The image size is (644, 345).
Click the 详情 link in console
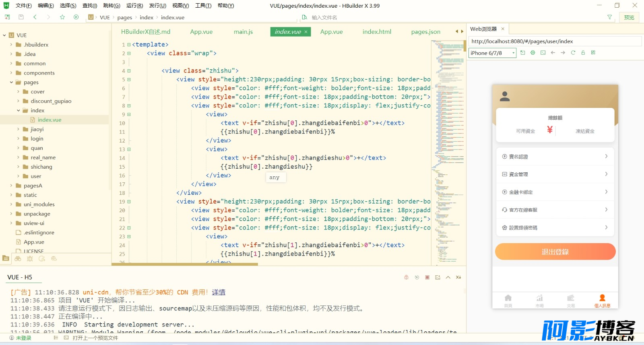click(x=219, y=292)
